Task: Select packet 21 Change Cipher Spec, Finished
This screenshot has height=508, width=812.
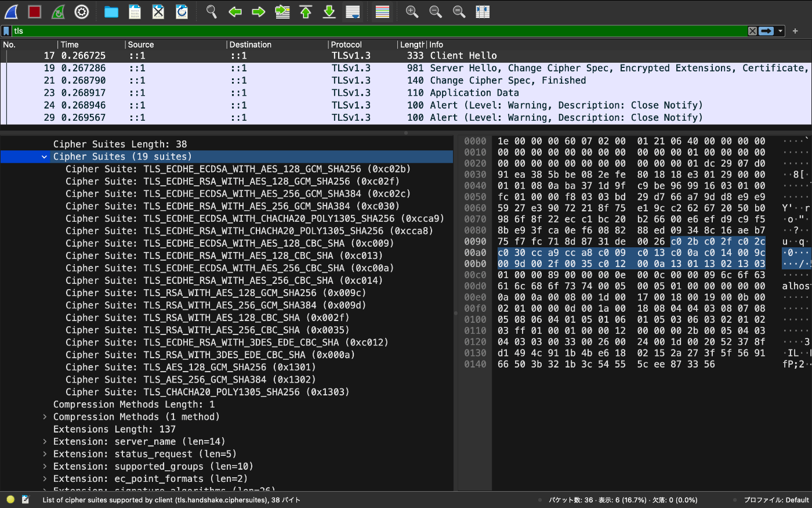Action: coord(406,81)
